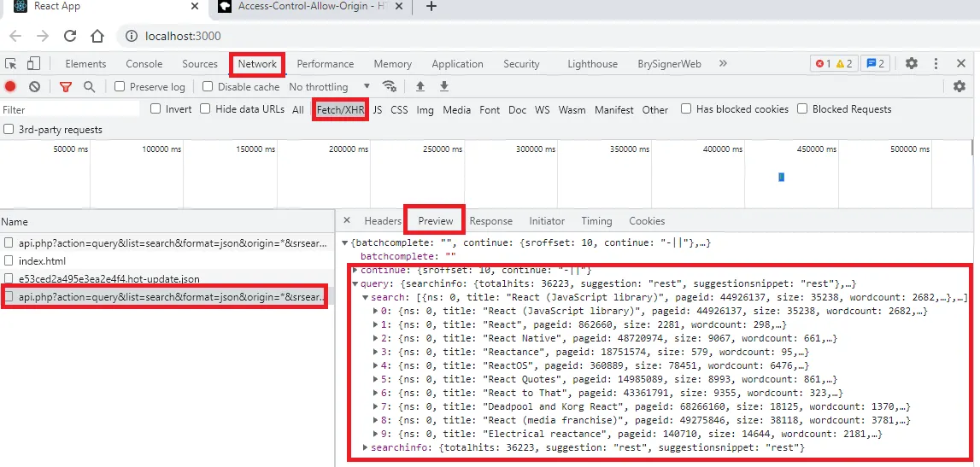Screen dimensions: 980x467
Task: Collapse the query object node
Action: (x=355, y=283)
